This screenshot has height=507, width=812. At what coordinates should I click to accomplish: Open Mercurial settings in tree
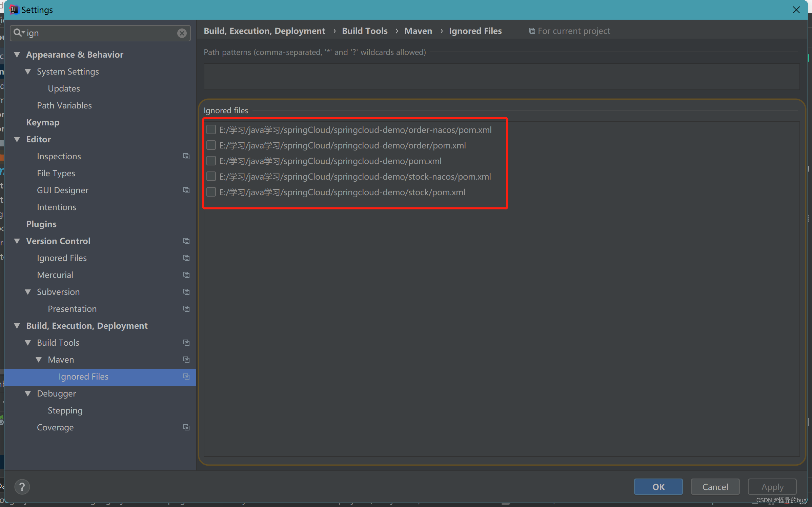click(55, 275)
